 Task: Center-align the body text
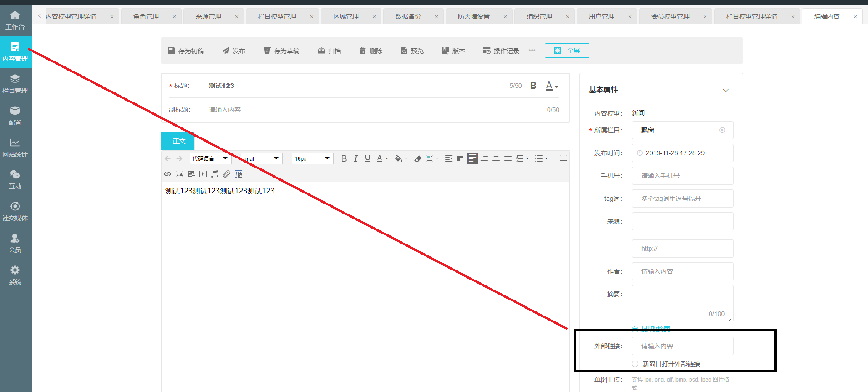pos(496,158)
